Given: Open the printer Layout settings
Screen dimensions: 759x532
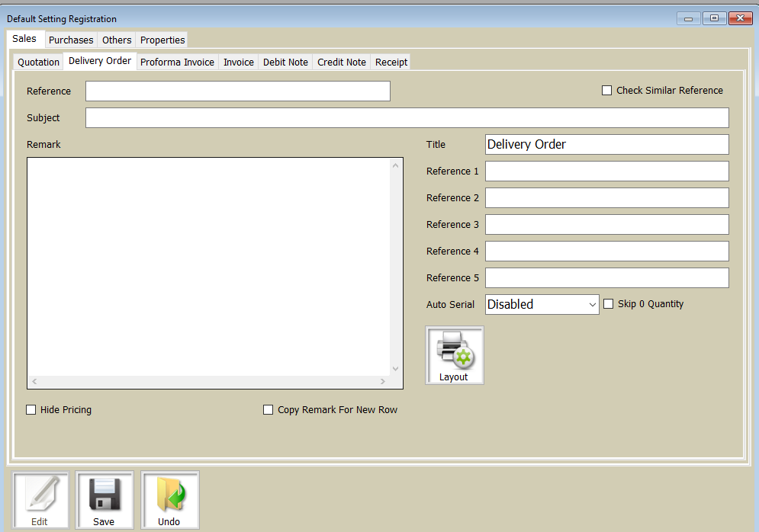Looking at the screenshot, I should tap(454, 355).
